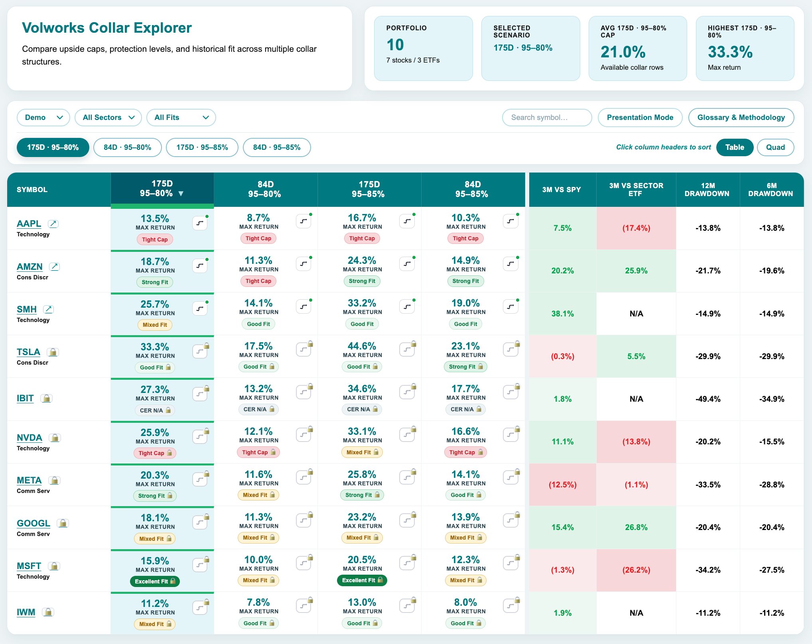Click the lock icon next to NVDA symbol
Viewport: 812px width, 644px height.
pos(55,438)
